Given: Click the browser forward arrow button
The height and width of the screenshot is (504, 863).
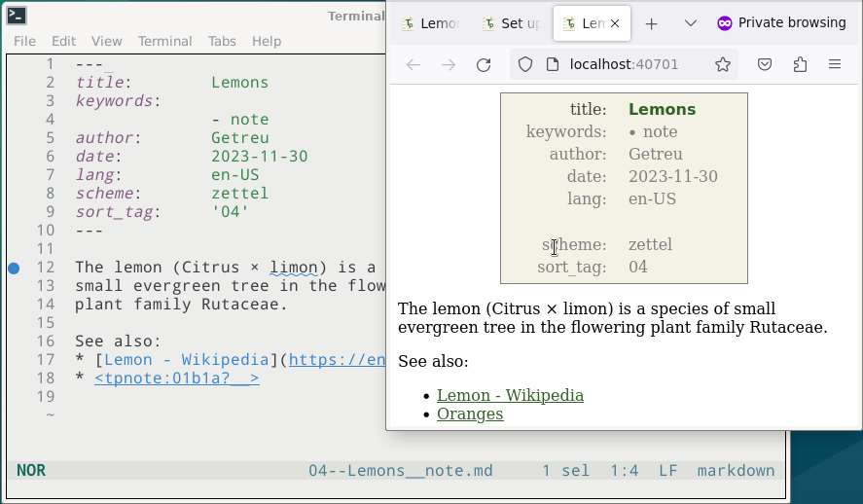Looking at the screenshot, I should pos(449,65).
